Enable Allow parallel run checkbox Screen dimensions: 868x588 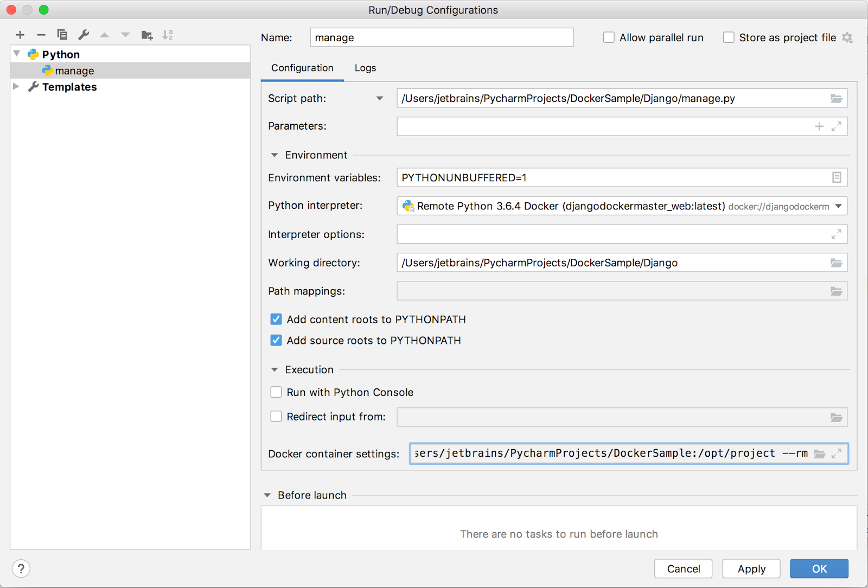point(609,37)
